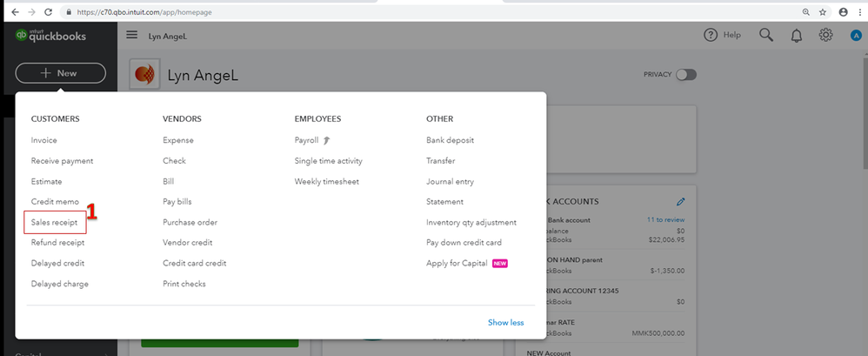The height and width of the screenshot is (356, 868).
Task: Click 11 to review link
Action: pyautogui.click(x=666, y=220)
